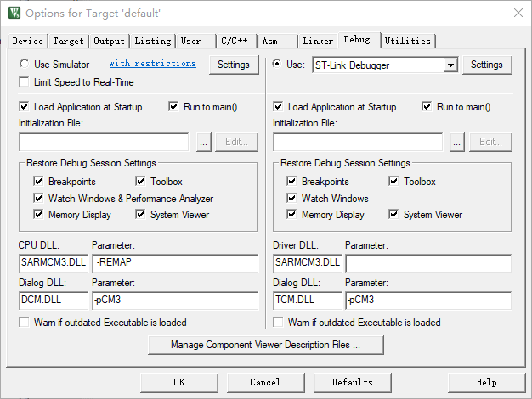Close the Options for Target dialog
The image size is (532, 399).
point(518,13)
